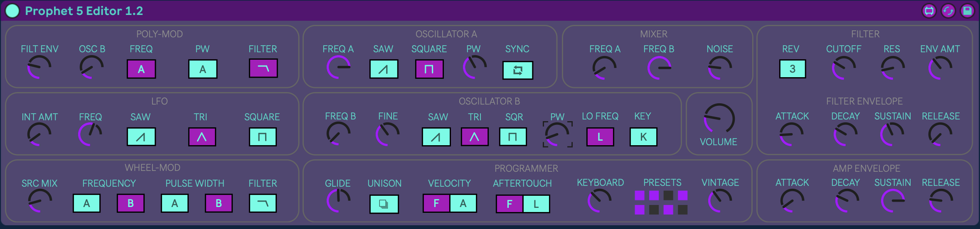
Task: Click the GLIDE knob
Action: (x=339, y=201)
